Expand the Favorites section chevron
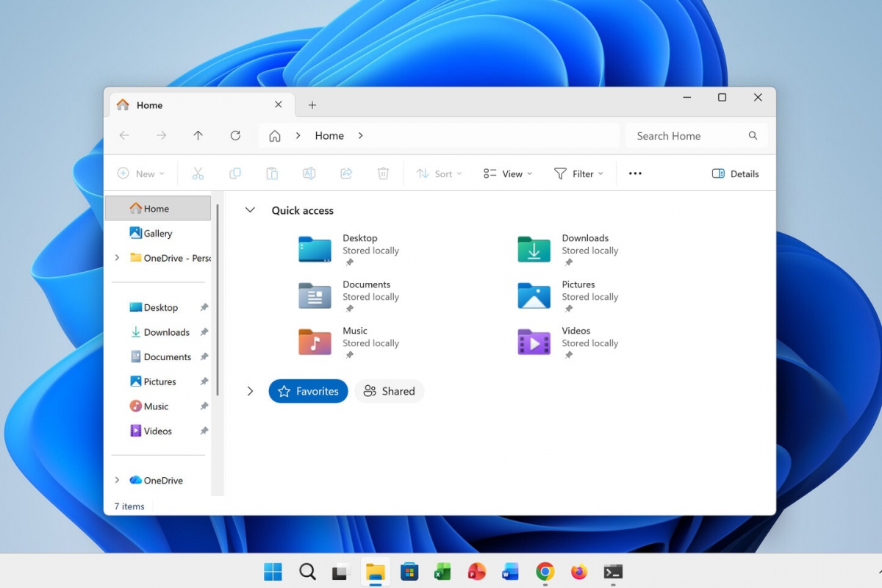 [250, 391]
